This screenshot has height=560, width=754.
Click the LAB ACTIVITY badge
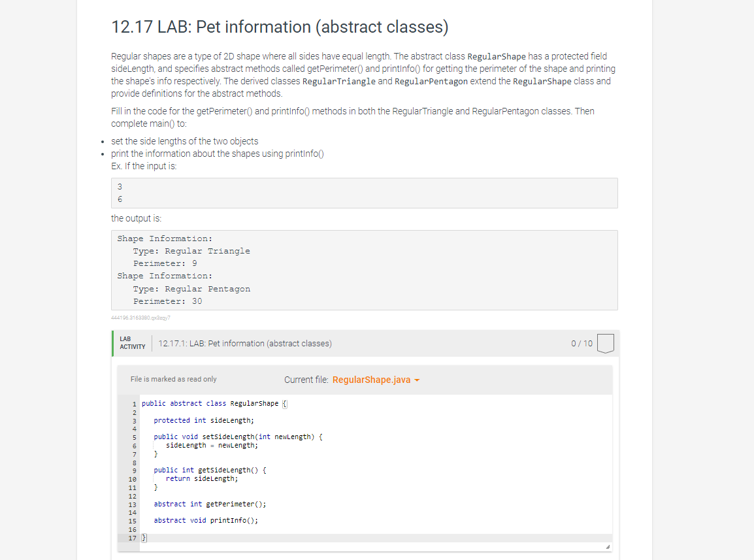[133, 342]
